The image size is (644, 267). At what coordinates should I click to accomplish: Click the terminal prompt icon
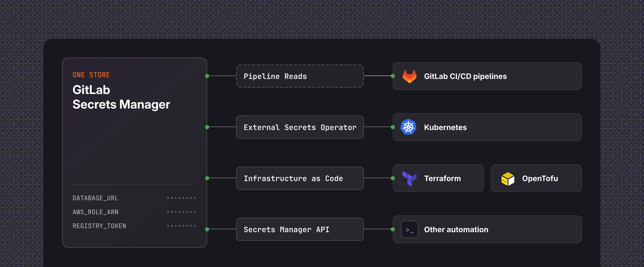tap(409, 229)
